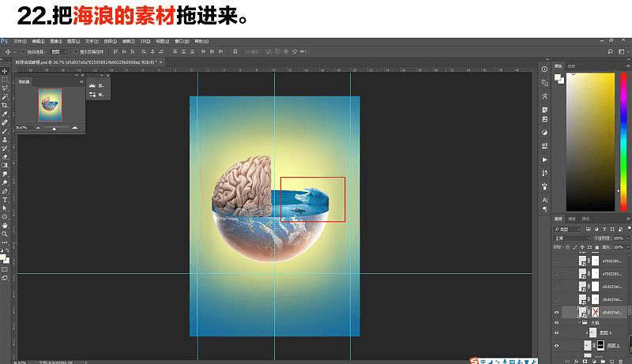Hide the selected layer with disabled mask
Image resolution: width=632 pixels, height=364 pixels.
(x=557, y=313)
